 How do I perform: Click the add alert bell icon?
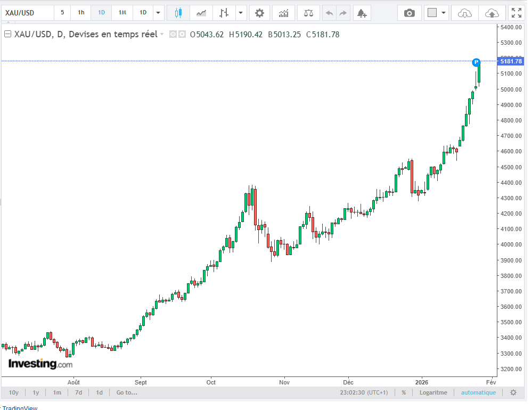point(362,13)
